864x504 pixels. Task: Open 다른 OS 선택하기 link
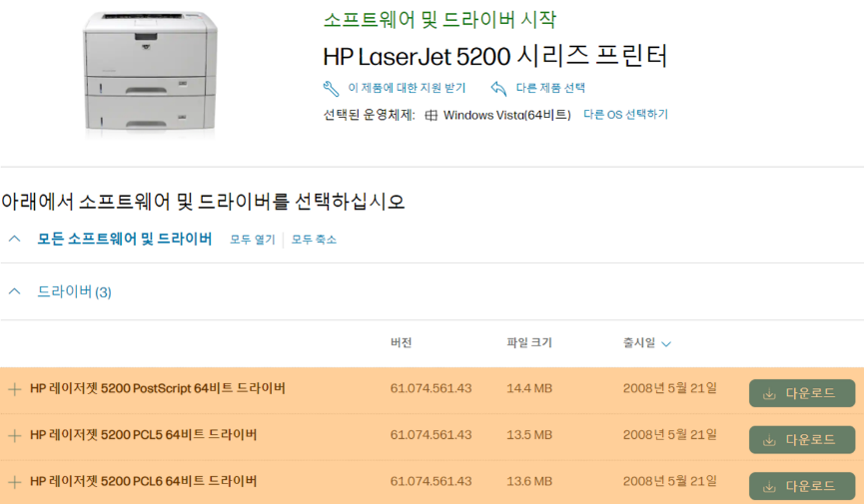(x=625, y=115)
